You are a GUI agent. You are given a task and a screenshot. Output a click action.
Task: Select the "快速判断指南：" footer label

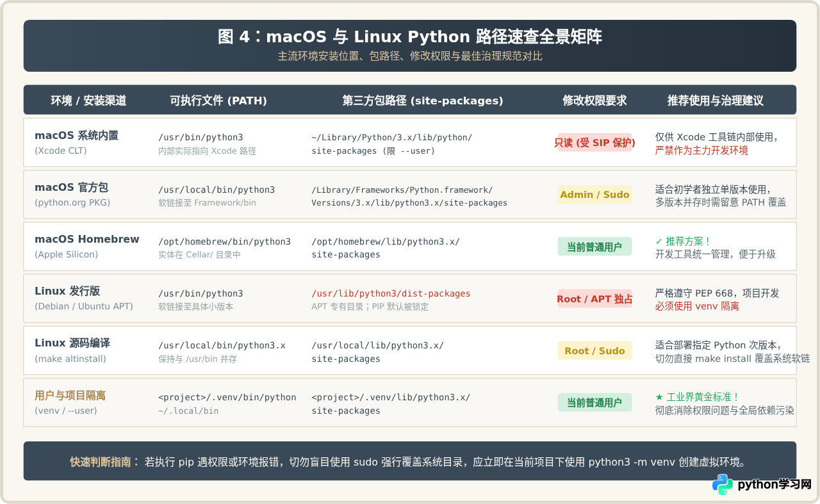coord(104,462)
